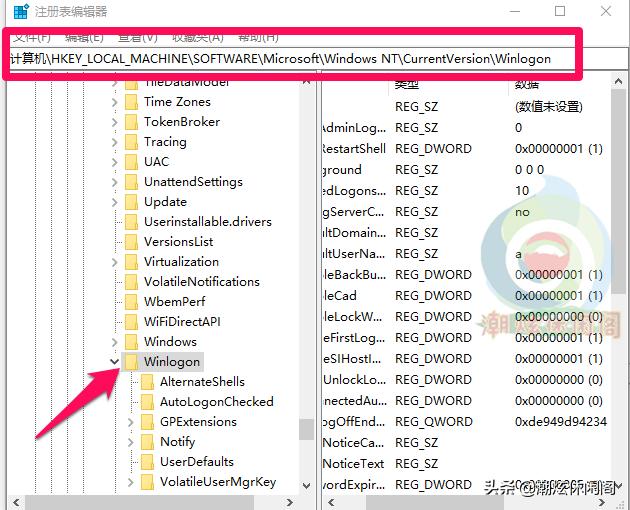The image size is (630, 510).
Task: Click the VolatileNotifications folder icon
Action: (x=131, y=282)
